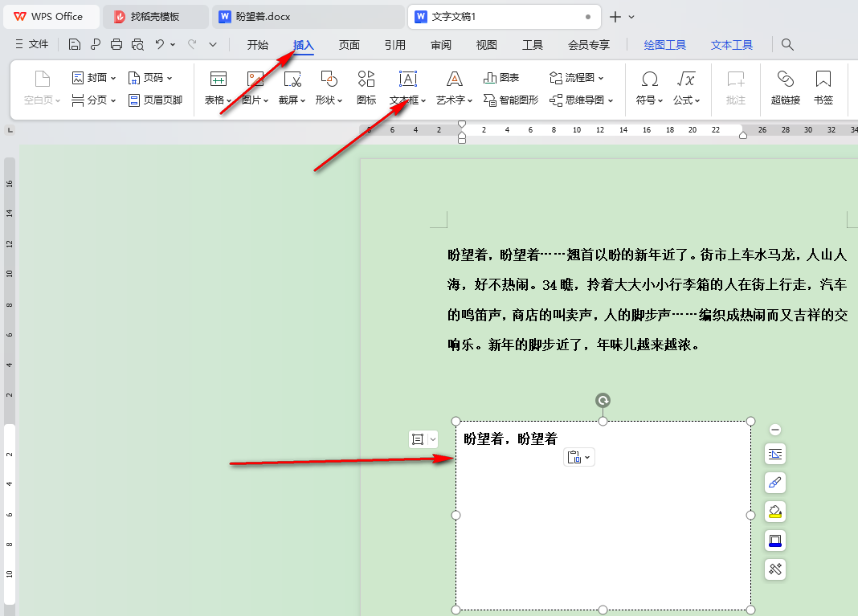Click the print icon
The image size is (858, 616).
[x=116, y=44]
